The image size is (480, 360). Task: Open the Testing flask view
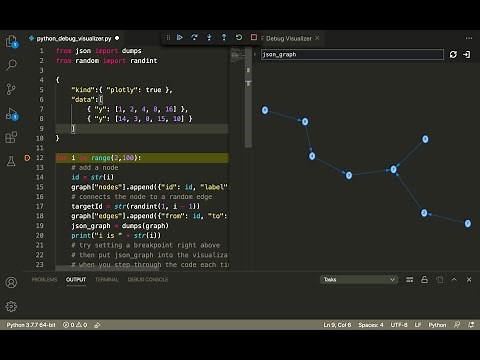pyautogui.click(x=11, y=161)
